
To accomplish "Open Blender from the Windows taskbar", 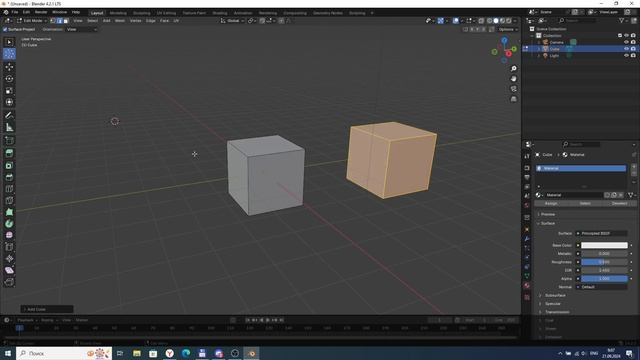I will 251,353.
